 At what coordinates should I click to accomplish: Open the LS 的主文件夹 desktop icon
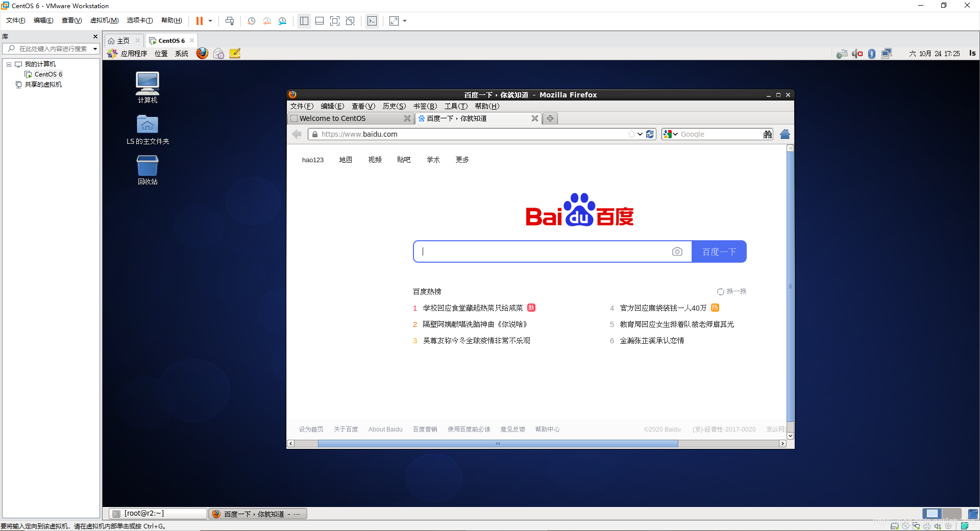pos(148,130)
